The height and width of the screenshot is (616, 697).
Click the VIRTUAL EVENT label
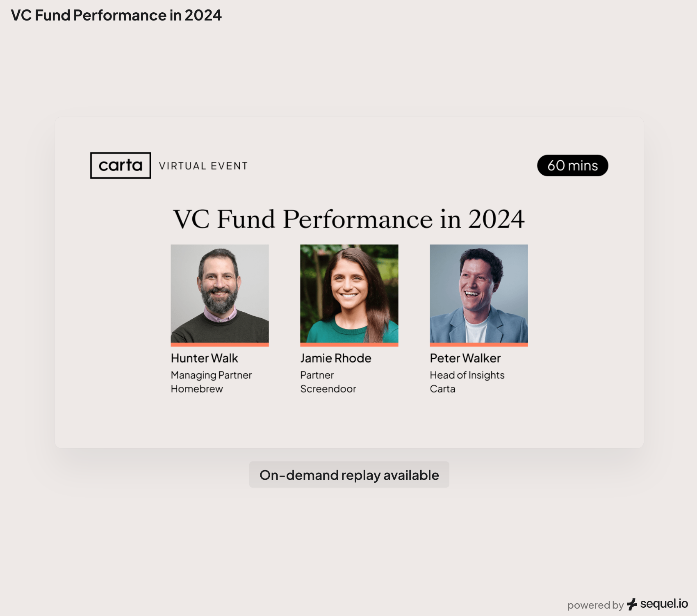point(203,166)
